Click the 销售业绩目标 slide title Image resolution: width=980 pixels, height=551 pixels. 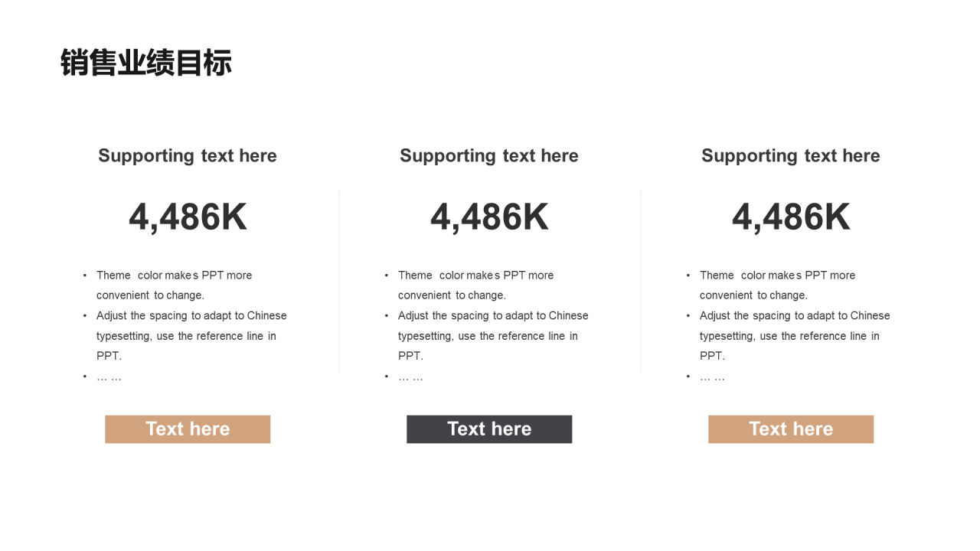[x=145, y=63]
